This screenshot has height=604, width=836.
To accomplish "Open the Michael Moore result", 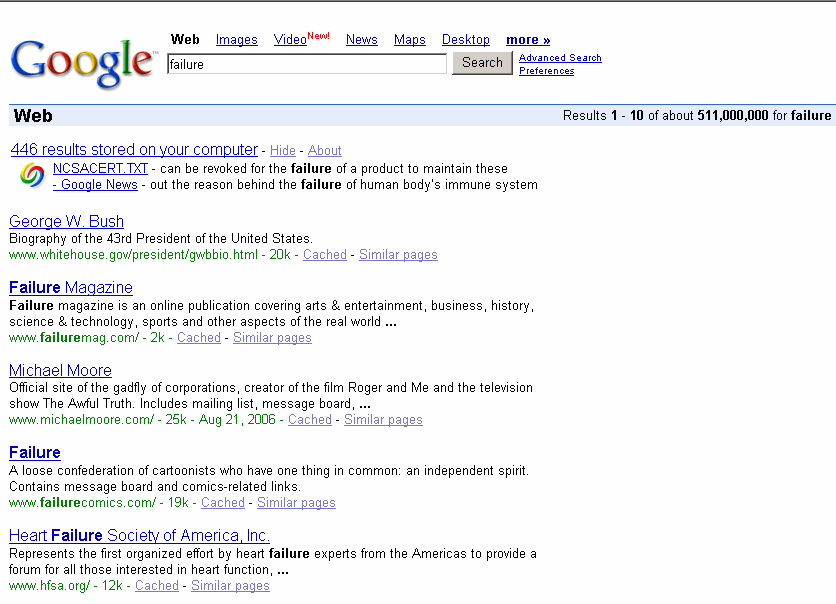I will click(60, 371).
